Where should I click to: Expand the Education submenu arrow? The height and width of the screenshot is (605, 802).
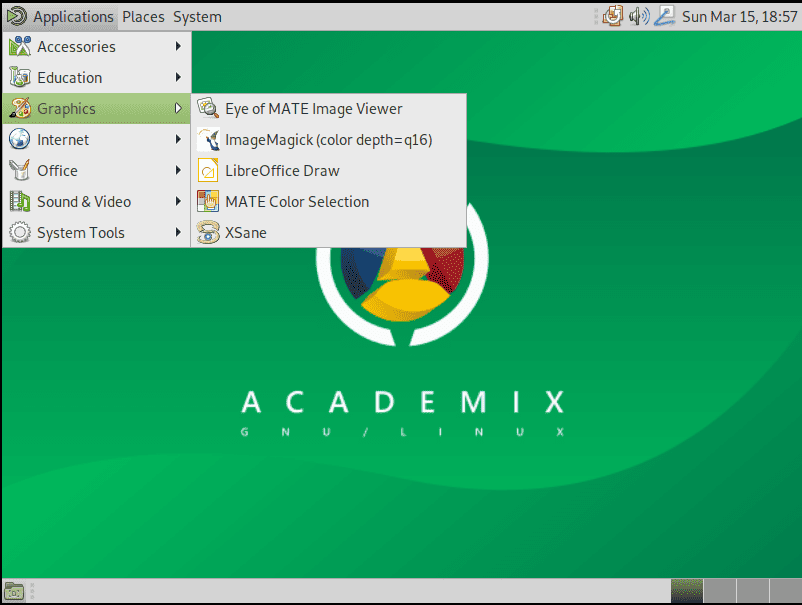[178, 77]
